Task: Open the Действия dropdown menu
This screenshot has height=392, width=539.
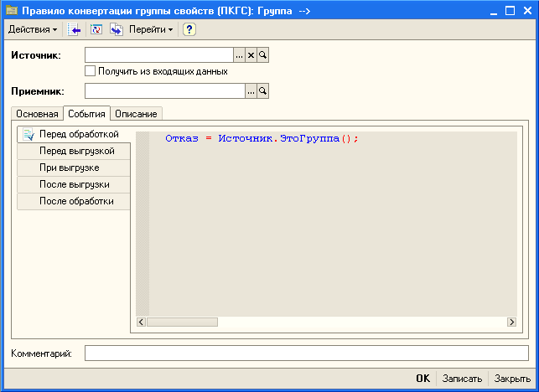Action: pos(33,30)
